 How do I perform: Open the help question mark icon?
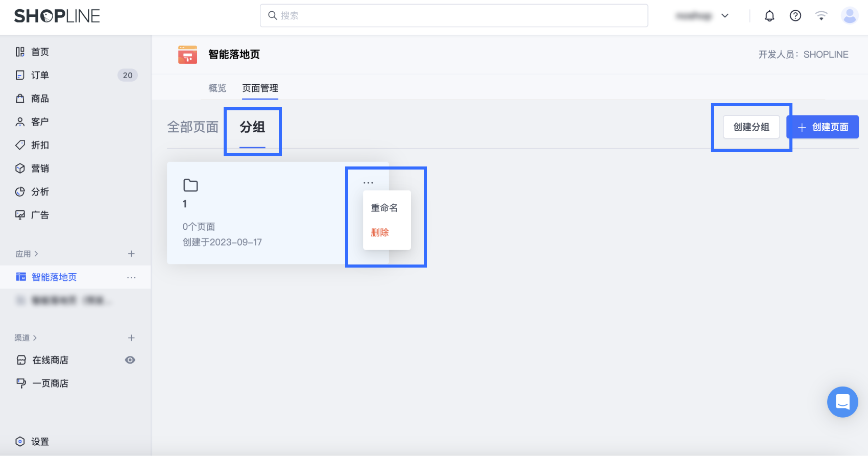pos(795,16)
